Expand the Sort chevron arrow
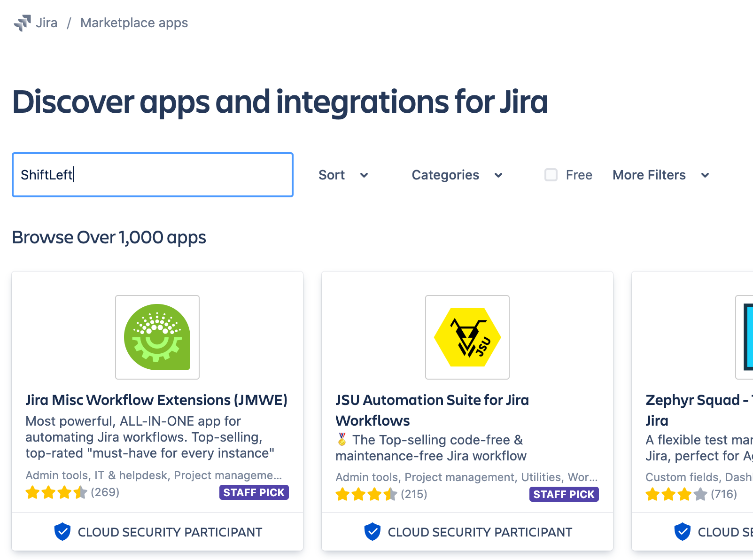This screenshot has height=560, width=753. [x=364, y=175]
